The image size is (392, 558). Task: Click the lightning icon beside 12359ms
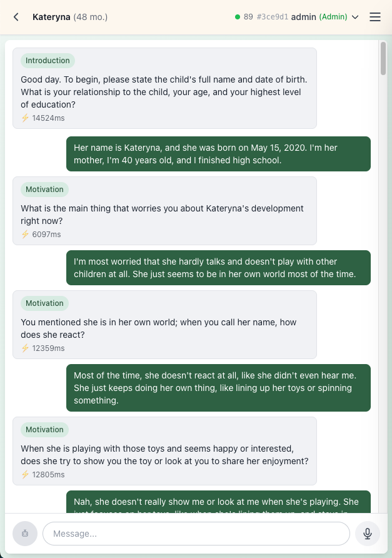point(26,348)
